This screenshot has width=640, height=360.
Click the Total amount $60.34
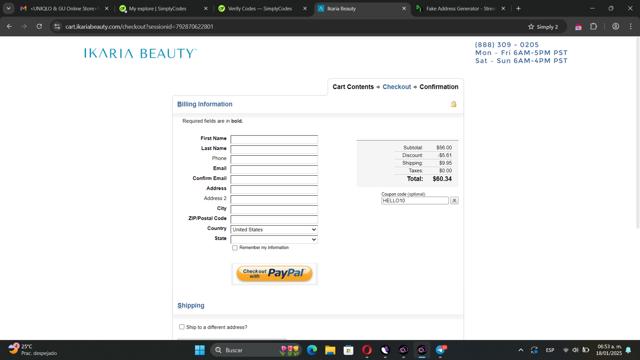coord(442,179)
